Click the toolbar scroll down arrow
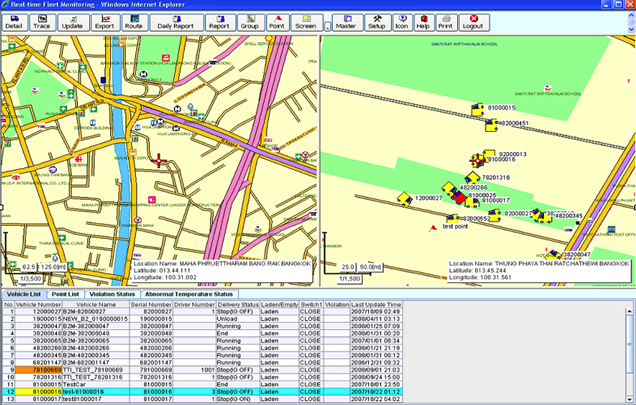Screen dimensions: 636x405 point(631,29)
